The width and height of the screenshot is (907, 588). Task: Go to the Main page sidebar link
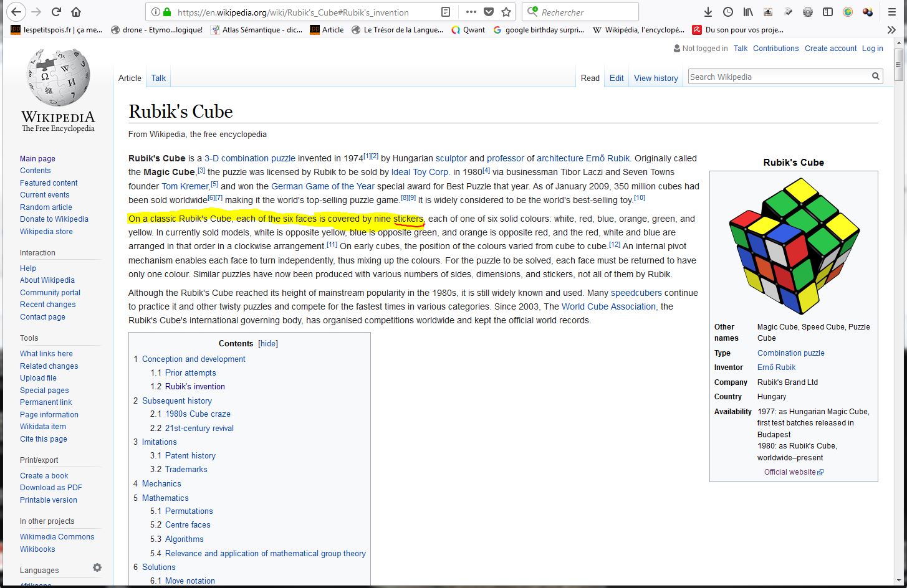point(37,159)
